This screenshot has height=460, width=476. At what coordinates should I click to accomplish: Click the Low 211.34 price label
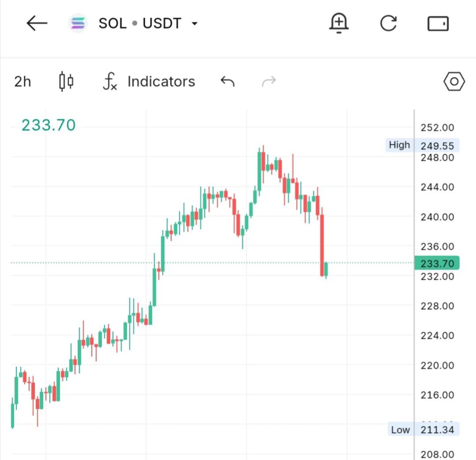tap(423, 430)
